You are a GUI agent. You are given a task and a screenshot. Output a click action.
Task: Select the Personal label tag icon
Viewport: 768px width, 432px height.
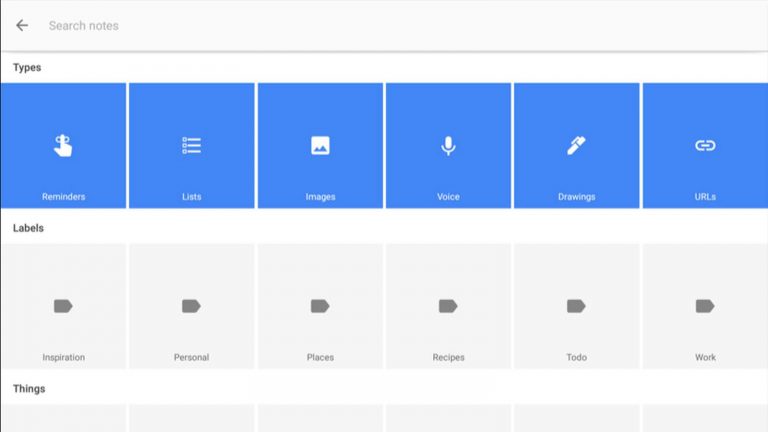(192, 306)
